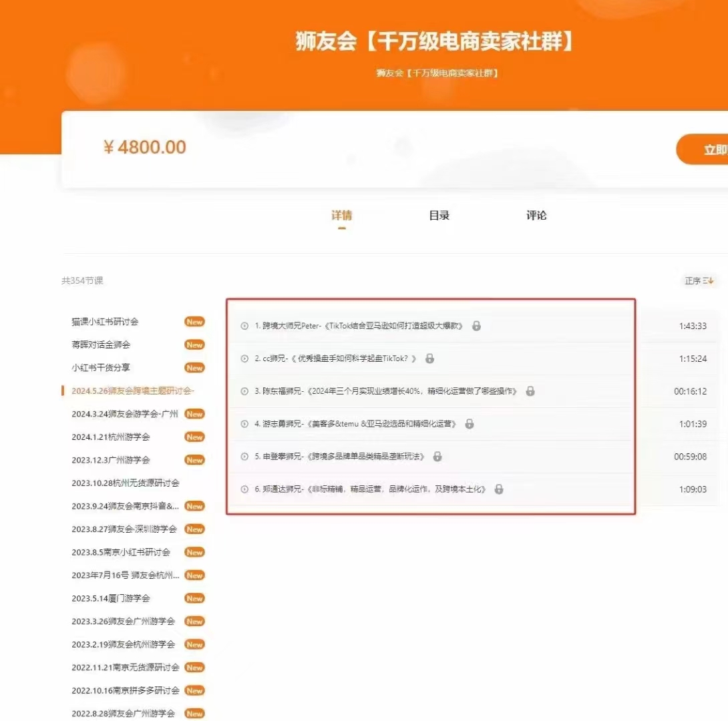The image size is (728, 721).
Task: Open lesson title 《TikTok结合亚马逊如何打造超级大爆款》
Action: (394, 326)
